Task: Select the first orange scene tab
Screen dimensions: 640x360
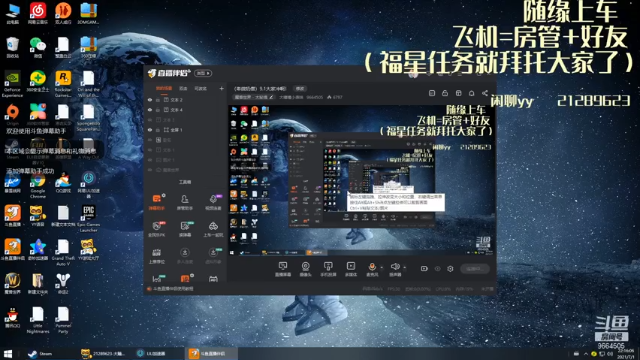Action: tap(164, 88)
